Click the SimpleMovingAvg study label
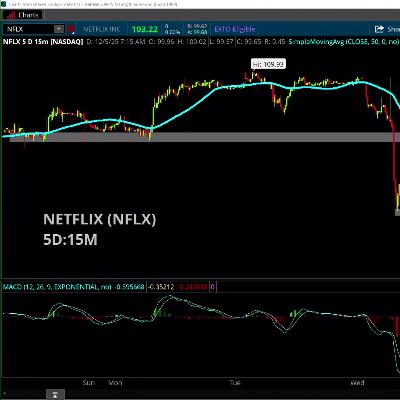The height and width of the screenshot is (400, 400). pyautogui.click(x=344, y=42)
